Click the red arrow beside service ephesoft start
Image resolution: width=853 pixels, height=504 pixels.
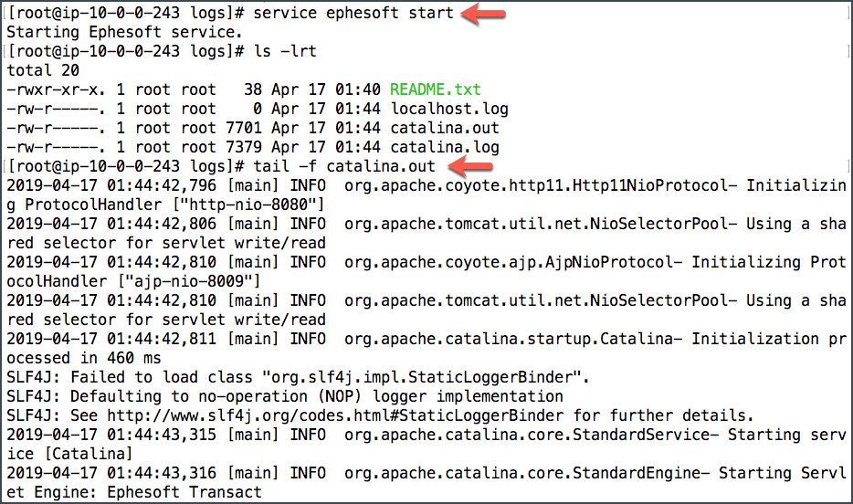pos(483,14)
